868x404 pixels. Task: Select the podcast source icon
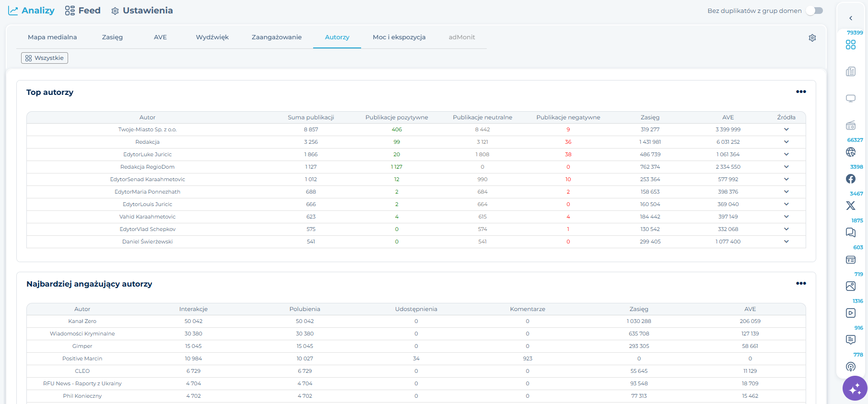coord(851,367)
